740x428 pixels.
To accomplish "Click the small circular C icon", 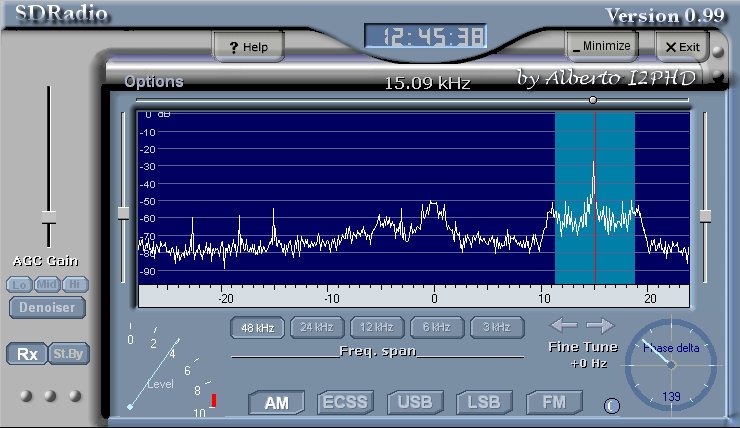I will click(x=612, y=405).
